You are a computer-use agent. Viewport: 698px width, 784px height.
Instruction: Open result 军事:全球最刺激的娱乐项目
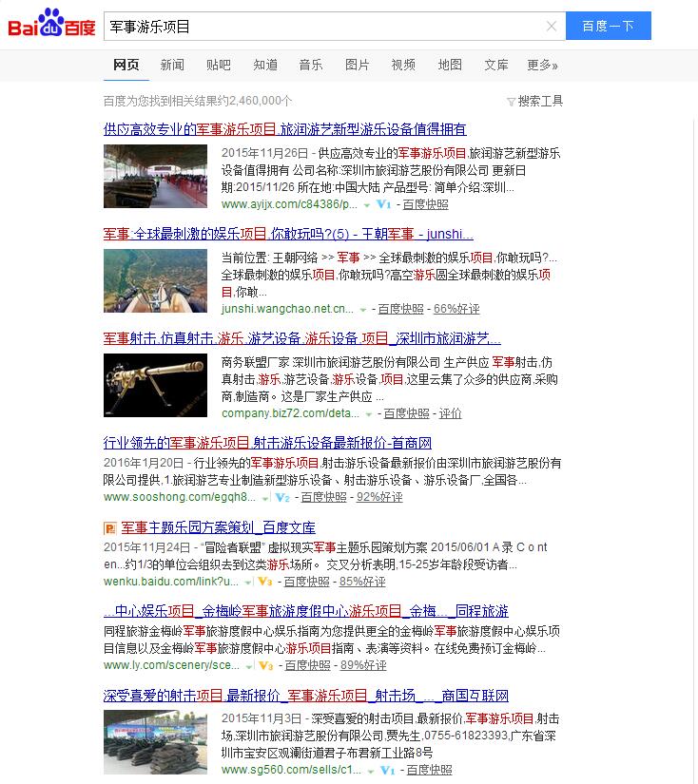288,234
